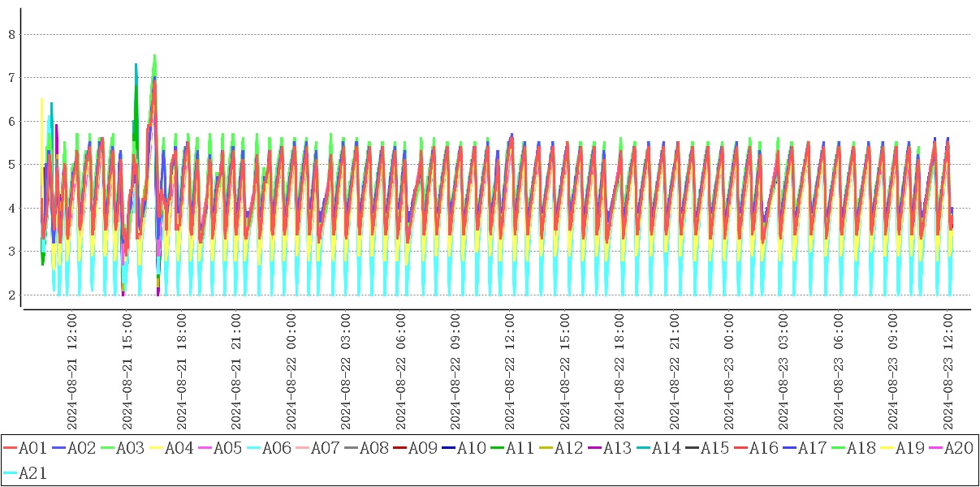
Task: Select the A10 legend label
Action: point(471,447)
